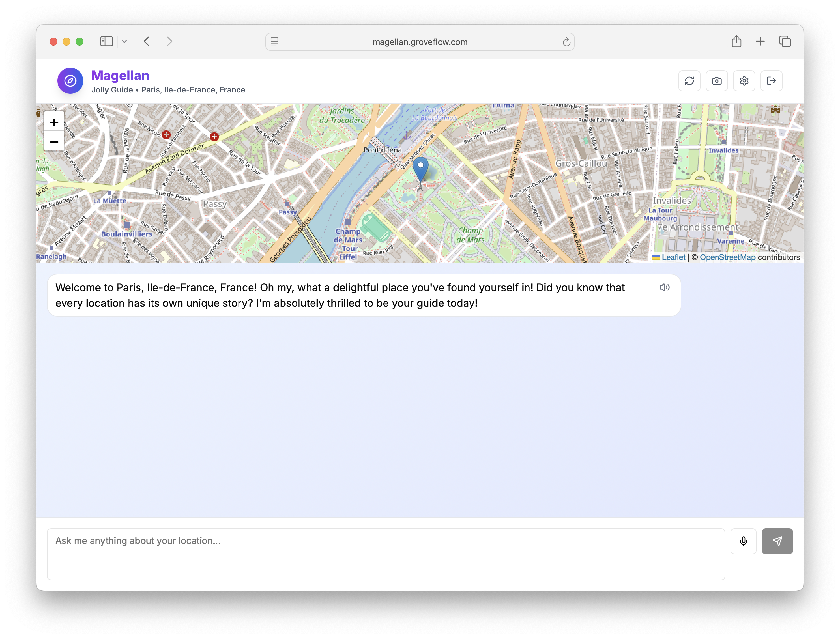Reload page from address bar
Viewport: 840px width, 639px height.
pyautogui.click(x=566, y=42)
